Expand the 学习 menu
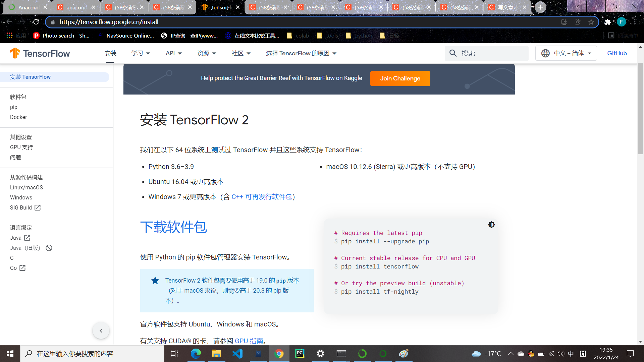This screenshot has width=644, height=362. [141, 53]
